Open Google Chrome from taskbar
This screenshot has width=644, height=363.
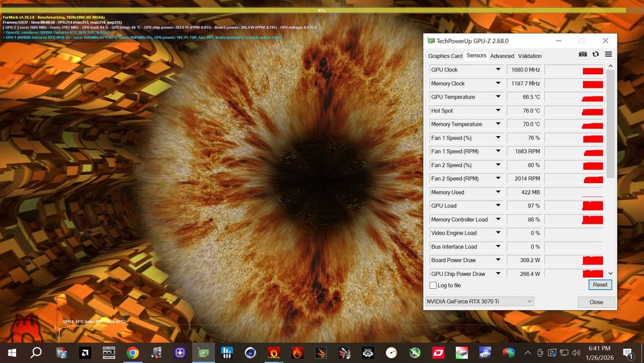(x=132, y=353)
